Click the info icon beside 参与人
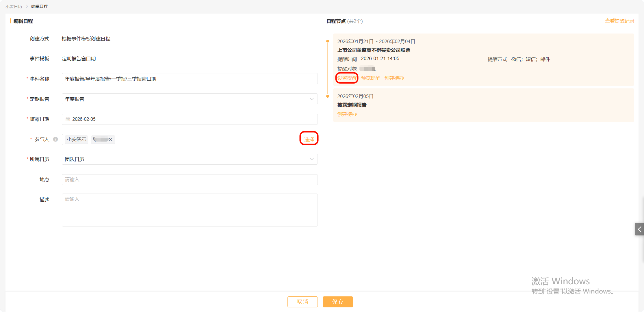 [55, 139]
